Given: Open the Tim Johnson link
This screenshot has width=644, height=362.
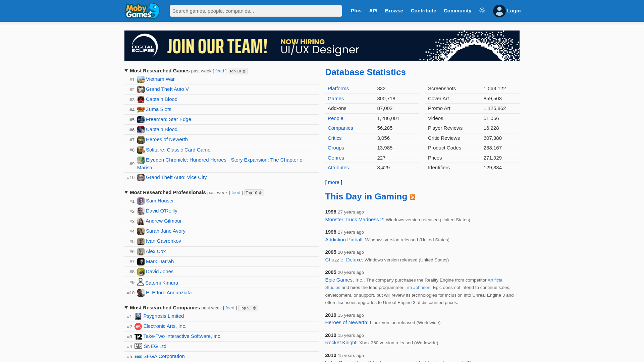Looking at the screenshot, I should point(417,288).
